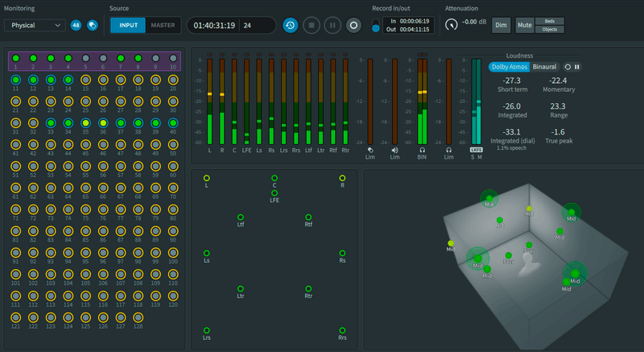Click the Rs speaker in room layout

(342, 254)
